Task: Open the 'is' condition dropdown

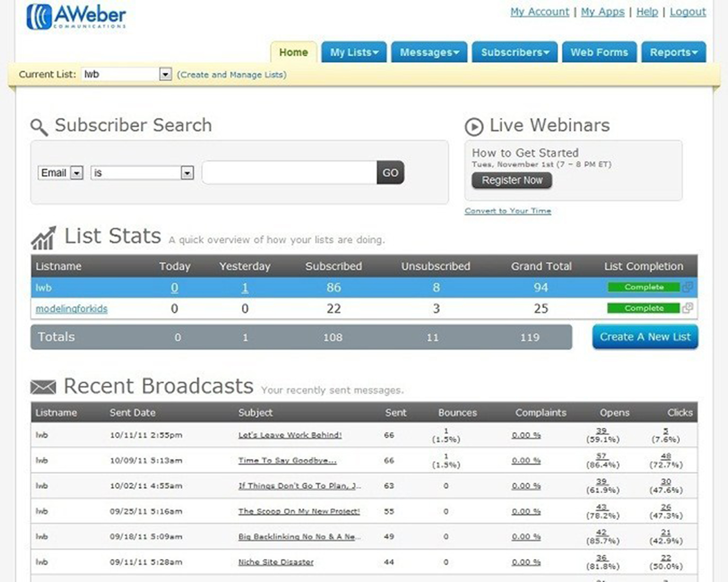Action: [x=187, y=173]
